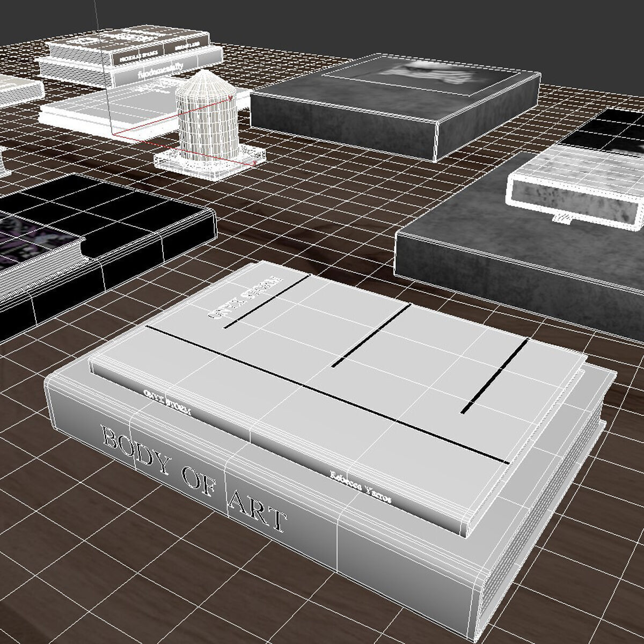Select the stacked books in the far corner
The image size is (644, 644).
[x=131, y=56]
